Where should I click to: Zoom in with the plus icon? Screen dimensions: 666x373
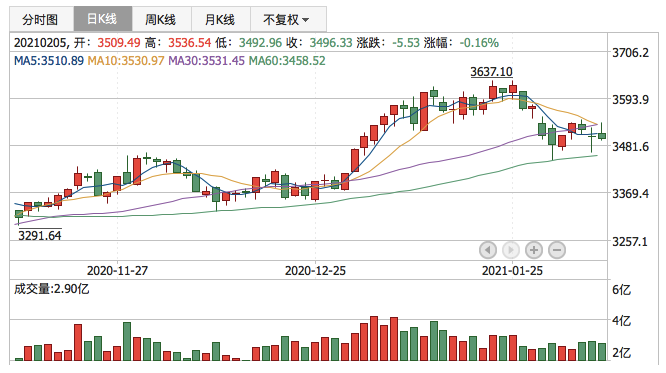[x=534, y=250]
